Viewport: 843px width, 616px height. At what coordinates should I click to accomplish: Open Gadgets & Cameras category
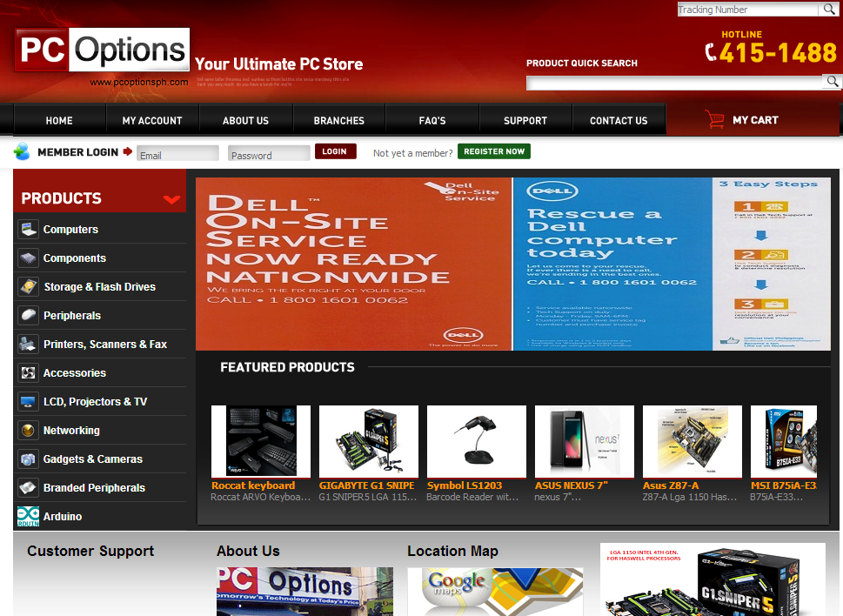[93, 459]
